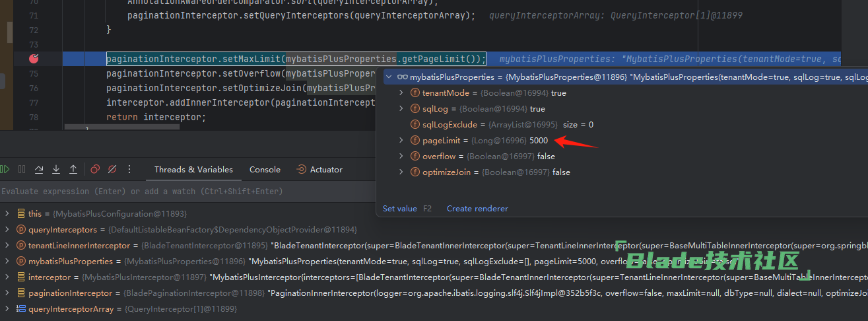Click the mybatisPlusProperties parameter icon in variables
This screenshot has width=868, height=321.
20,262
